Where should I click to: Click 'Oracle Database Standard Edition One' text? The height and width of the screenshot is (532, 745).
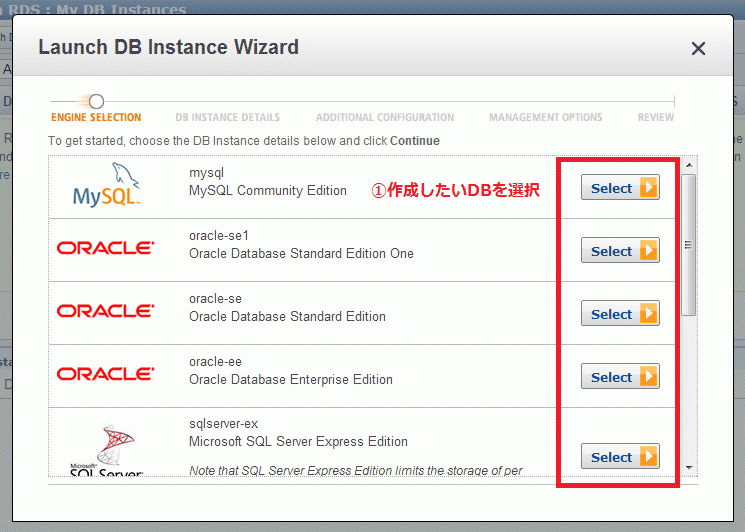point(301,254)
